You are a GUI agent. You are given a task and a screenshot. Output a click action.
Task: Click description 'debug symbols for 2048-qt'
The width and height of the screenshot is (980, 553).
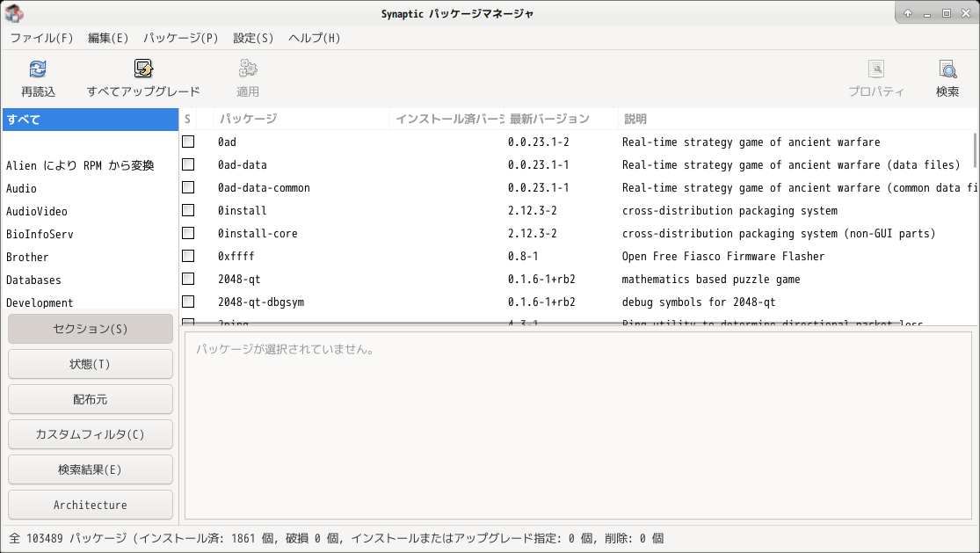[698, 302]
